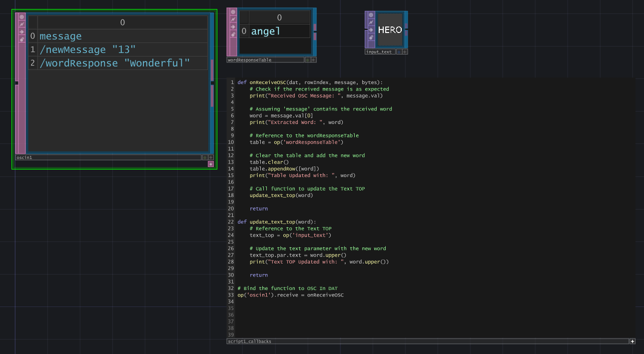Image resolution: width=644 pixels, height=354 pixels.
Task: Lock the input_text TOP node
Action: point(371,37)
